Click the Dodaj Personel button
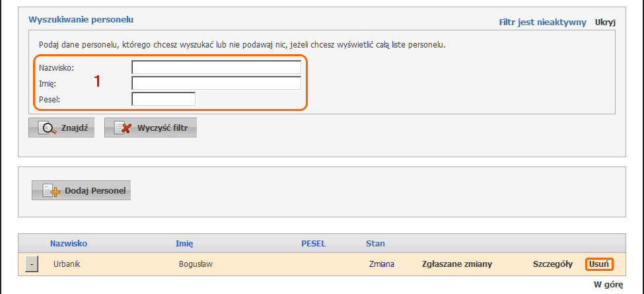This screenshot has width=644, height=294. click(x=82, y=191)
